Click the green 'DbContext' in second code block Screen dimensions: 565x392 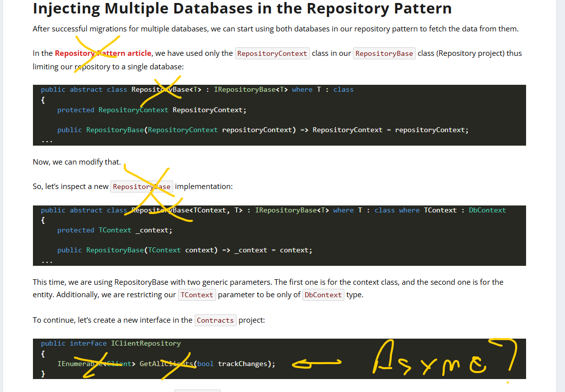click(x=487, y=210)
